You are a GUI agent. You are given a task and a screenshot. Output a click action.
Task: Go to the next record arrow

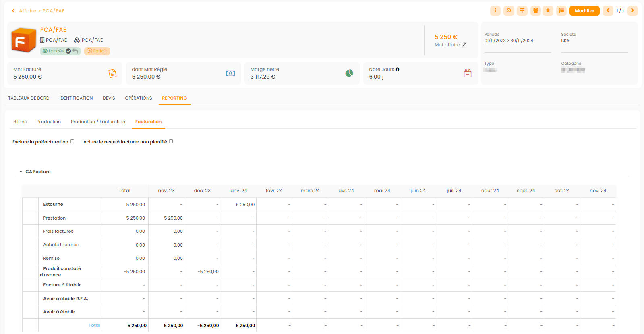pos(632,11)
